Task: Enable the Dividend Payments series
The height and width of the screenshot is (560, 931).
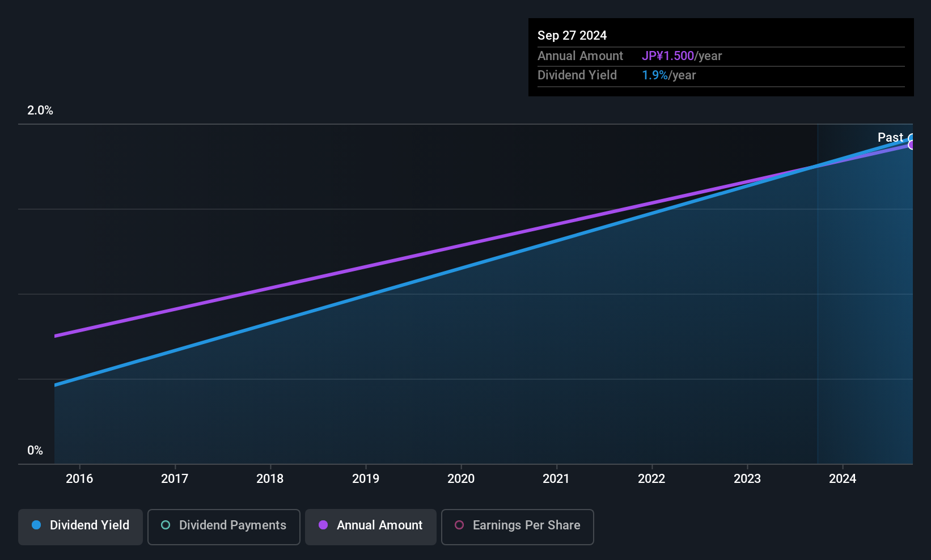Action: [223, 527]
